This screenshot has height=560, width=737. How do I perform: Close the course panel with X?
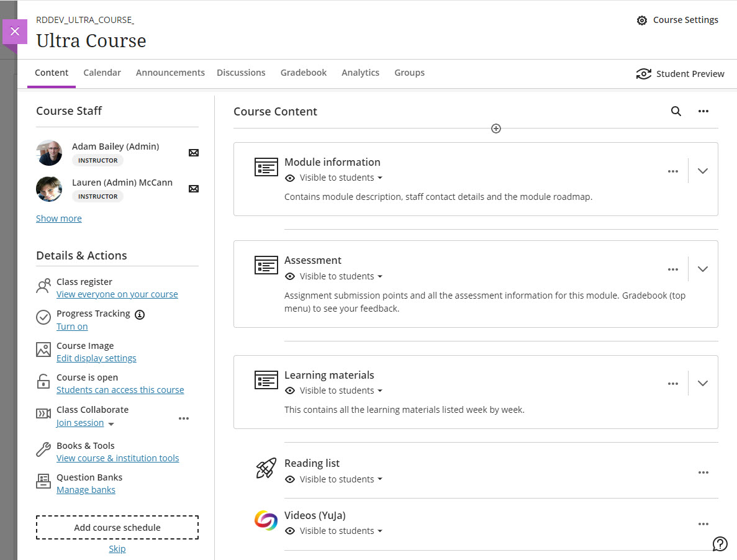15,31
